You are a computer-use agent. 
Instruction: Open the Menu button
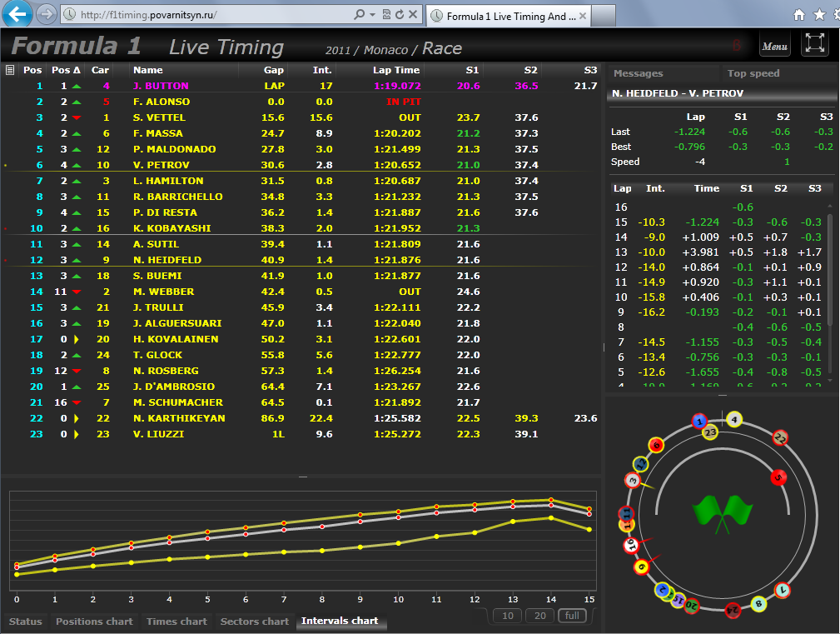click(774, 45)
